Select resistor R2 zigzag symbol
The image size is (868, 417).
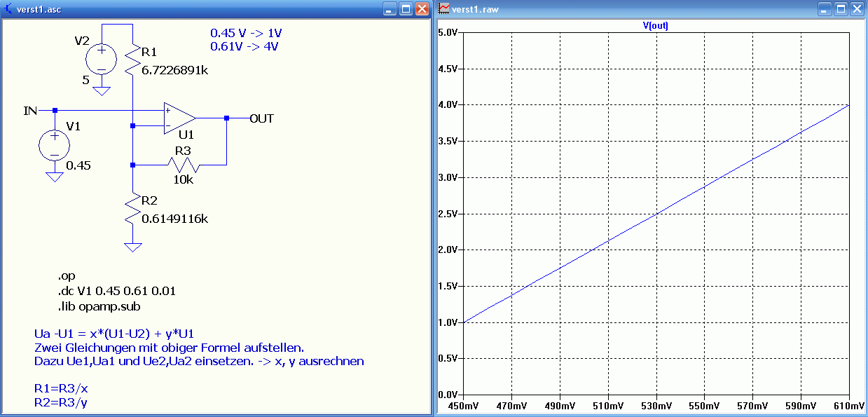click(x=132, y=210)
